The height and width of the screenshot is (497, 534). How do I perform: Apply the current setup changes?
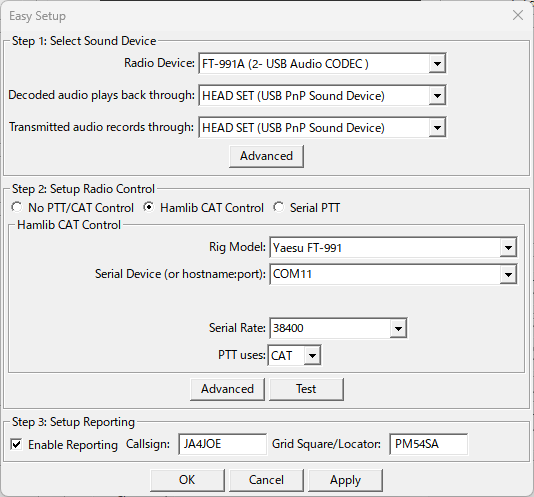(x=345, y=480)
